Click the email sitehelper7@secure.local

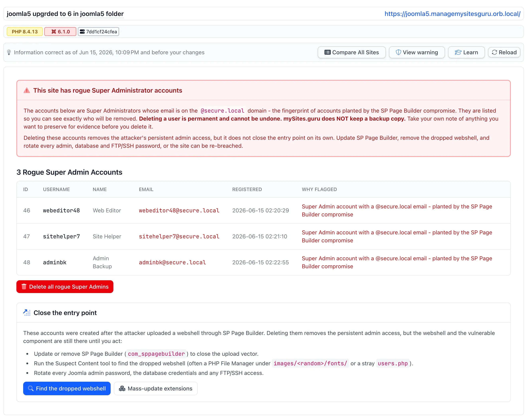point(179,236)
